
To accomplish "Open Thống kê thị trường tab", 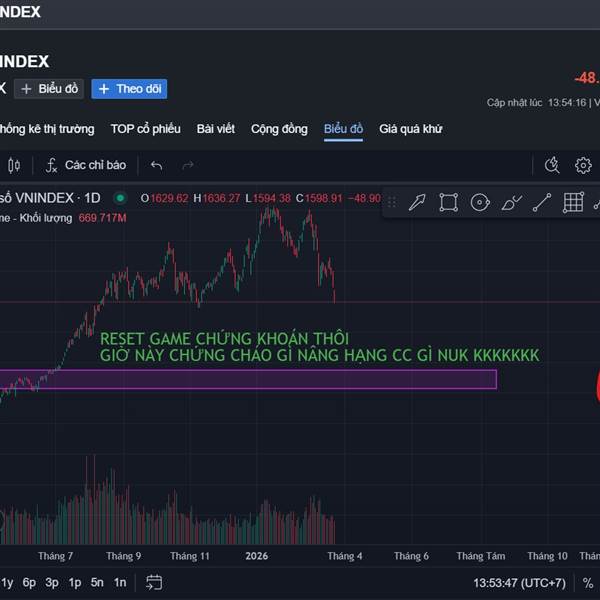I will pyautogui.click(x=47, y=129).
